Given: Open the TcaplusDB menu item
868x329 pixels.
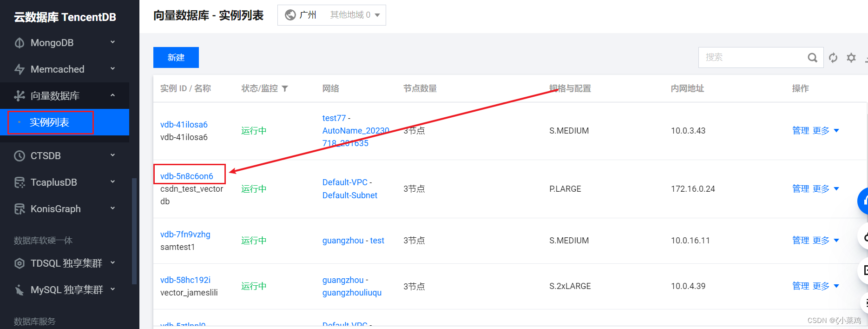Looking at the screenshot, I should 65,182.
